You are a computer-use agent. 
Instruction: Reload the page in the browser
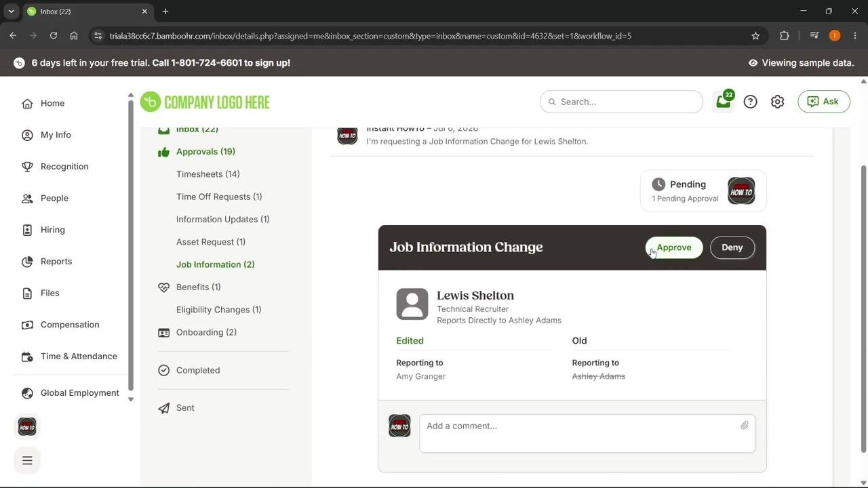tap(54, 36)
